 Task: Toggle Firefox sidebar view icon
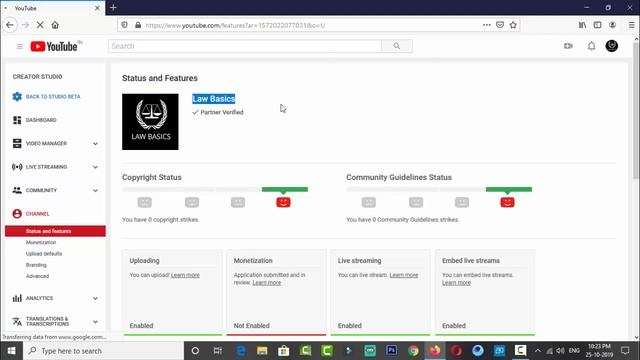[598, 25]
